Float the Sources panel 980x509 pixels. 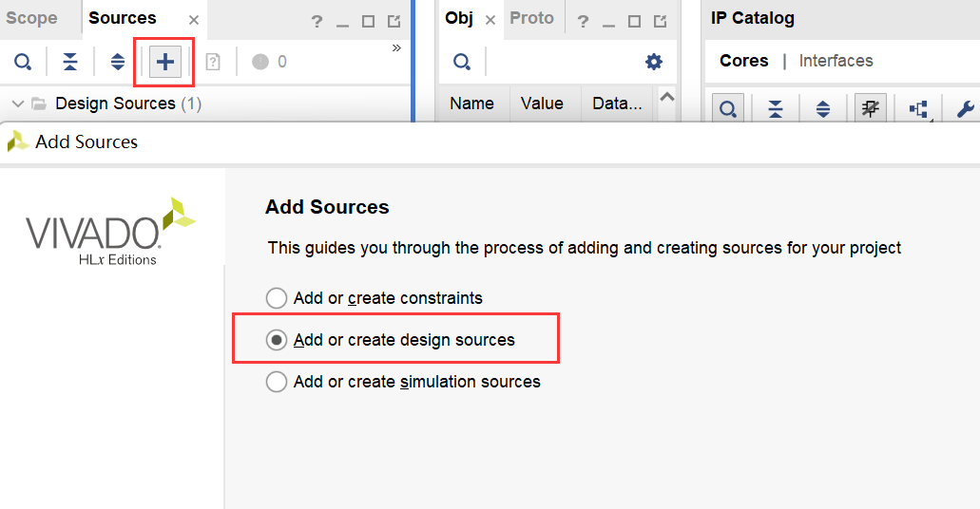[394, 22]
